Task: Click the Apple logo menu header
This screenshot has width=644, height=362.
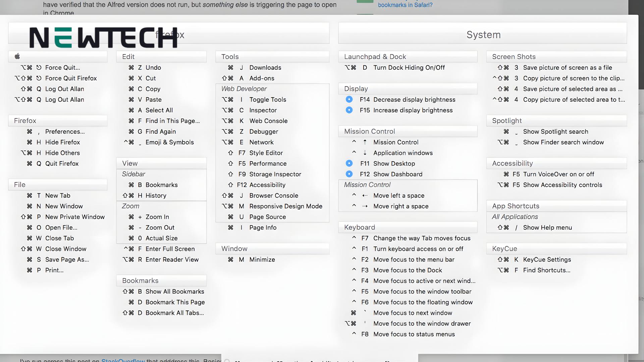Action: click(58, 56)
